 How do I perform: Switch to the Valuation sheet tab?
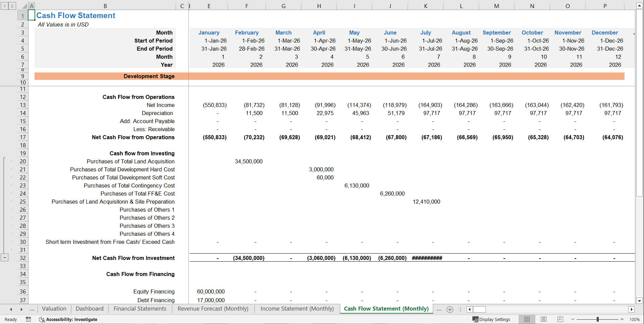54,309
